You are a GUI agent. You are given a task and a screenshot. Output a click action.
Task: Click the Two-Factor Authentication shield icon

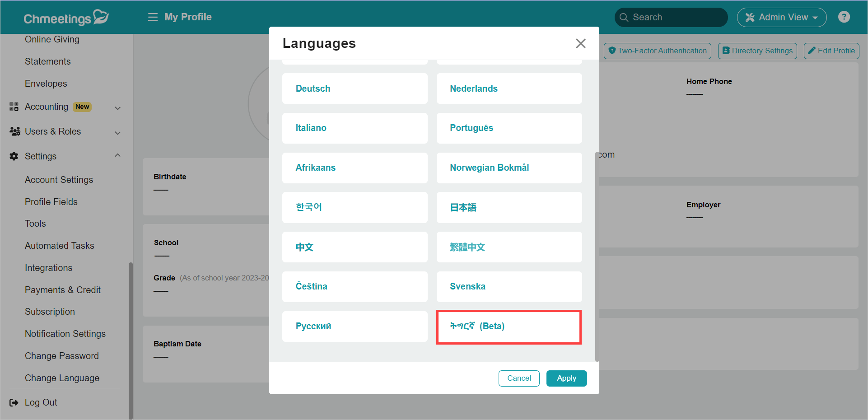(612, 51)
